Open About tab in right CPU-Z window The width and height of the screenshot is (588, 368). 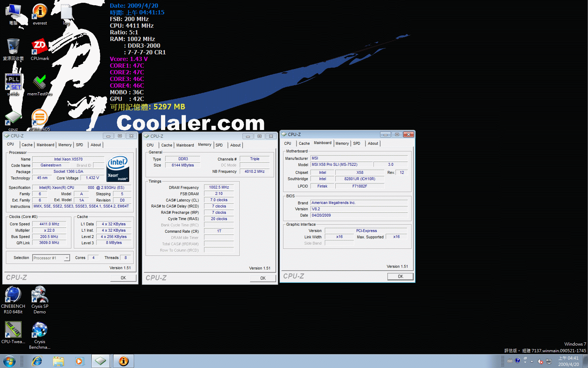coord(373,143)
